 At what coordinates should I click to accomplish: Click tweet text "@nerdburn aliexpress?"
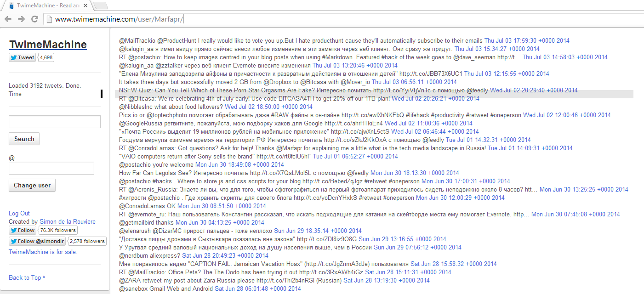[x=150, y=255]
